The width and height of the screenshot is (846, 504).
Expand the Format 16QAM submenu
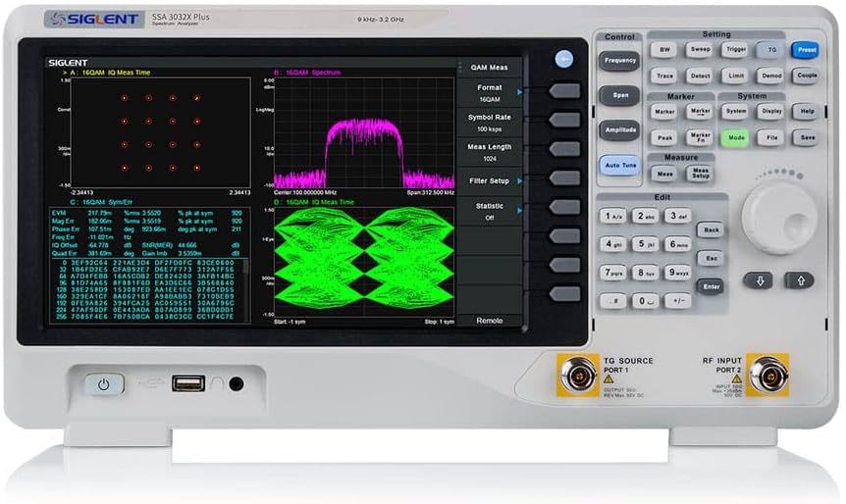490,93
